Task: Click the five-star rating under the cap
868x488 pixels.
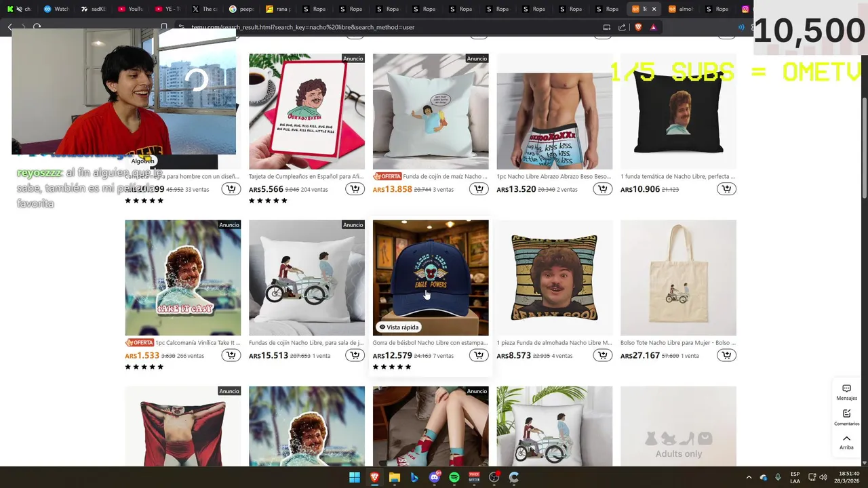Action: click(392, 367)
